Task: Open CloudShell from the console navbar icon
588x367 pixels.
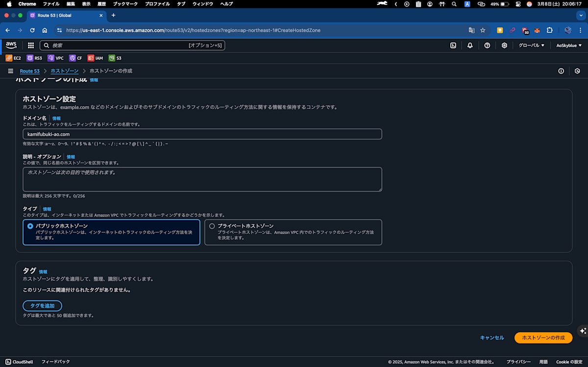Action: click(453, 45)
